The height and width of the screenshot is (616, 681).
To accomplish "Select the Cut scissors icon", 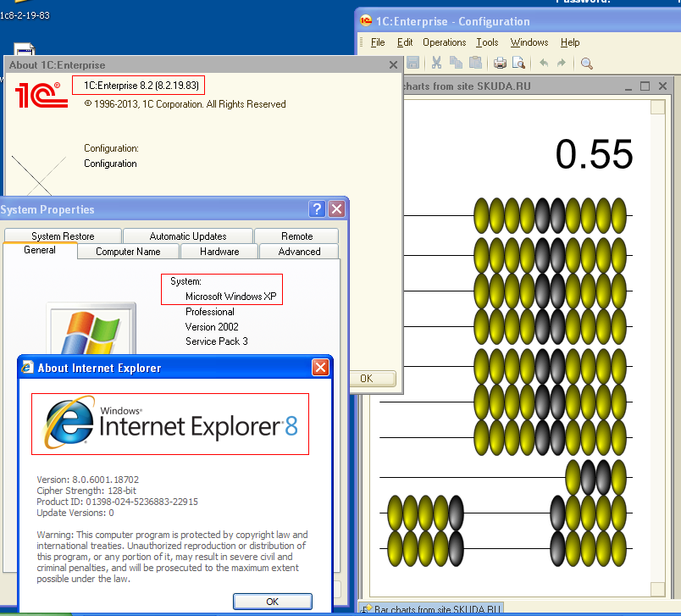I will coord(436,63).
